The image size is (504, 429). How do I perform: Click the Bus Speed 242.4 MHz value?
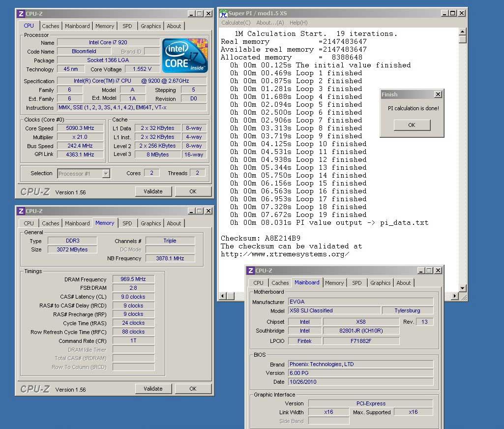click(x=80, y=146)
